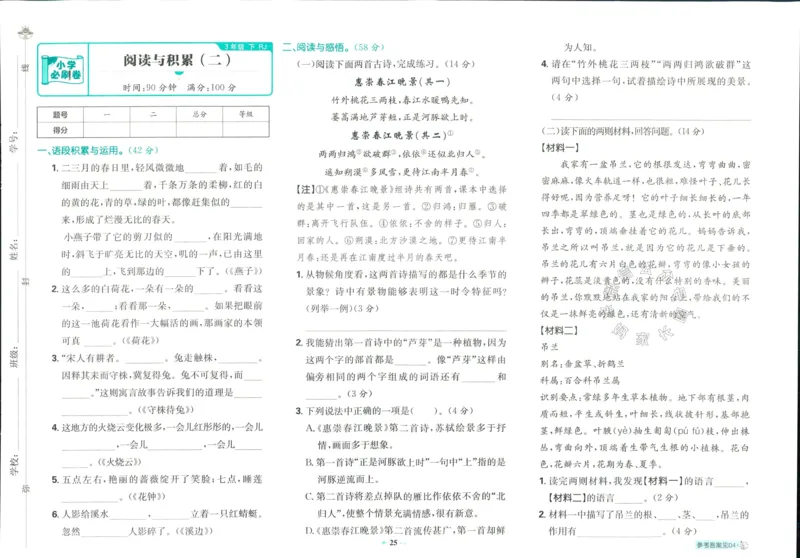Click the source note '(《花钟》)'

point(146,496)
